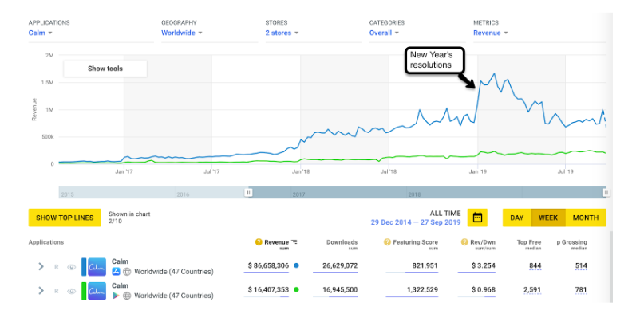This screenshot has height=318, width=644.
Task: Click the date range 29 Dec 2014 — 27 Sep 2019
Action: [416, 222]
